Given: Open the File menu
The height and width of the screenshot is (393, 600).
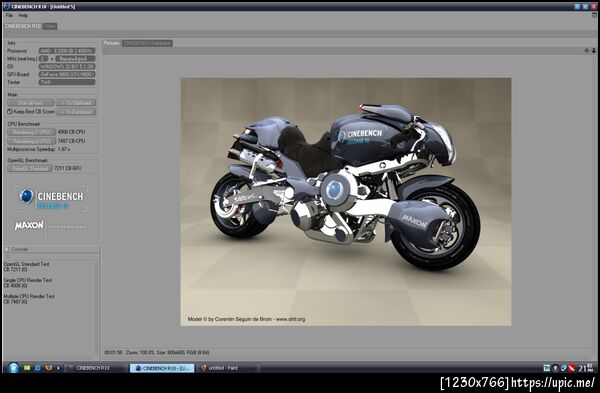Looking at the screenshot, I should (x=9, y=15).
